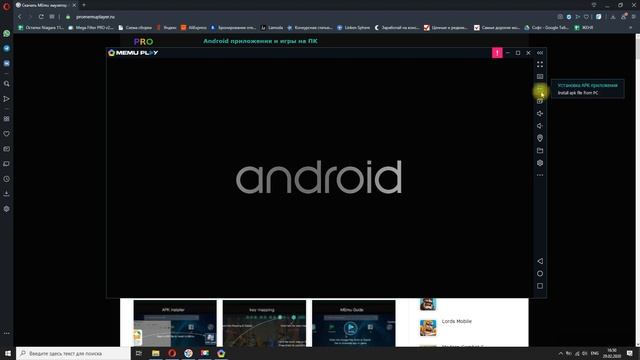This screenshot has height=360, width=640.
Task: Click the Opera address bar URL
Action: [x=95, y=17]
